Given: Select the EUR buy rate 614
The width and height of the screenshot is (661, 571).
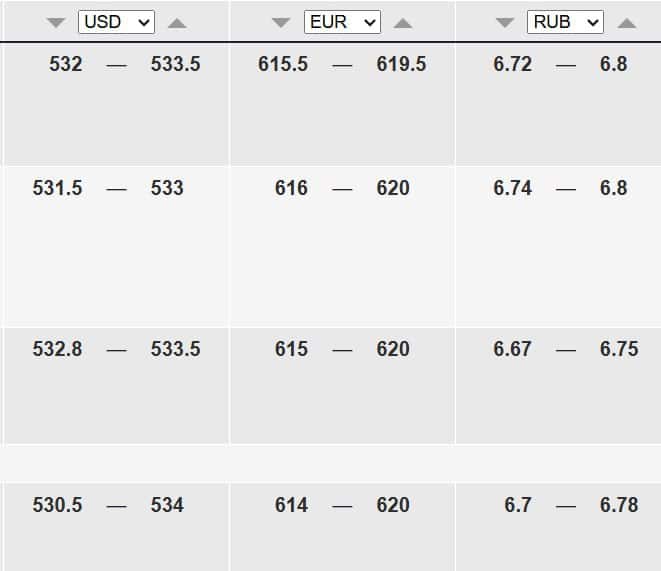Looking at the screenshot, I should coord(291,505).
